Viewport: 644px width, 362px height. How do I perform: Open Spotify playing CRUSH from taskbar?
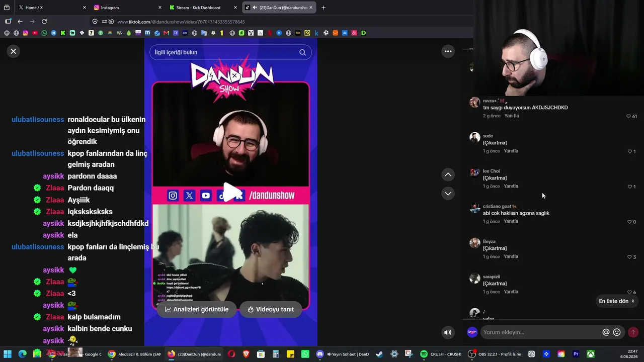[x=441, y=354]
